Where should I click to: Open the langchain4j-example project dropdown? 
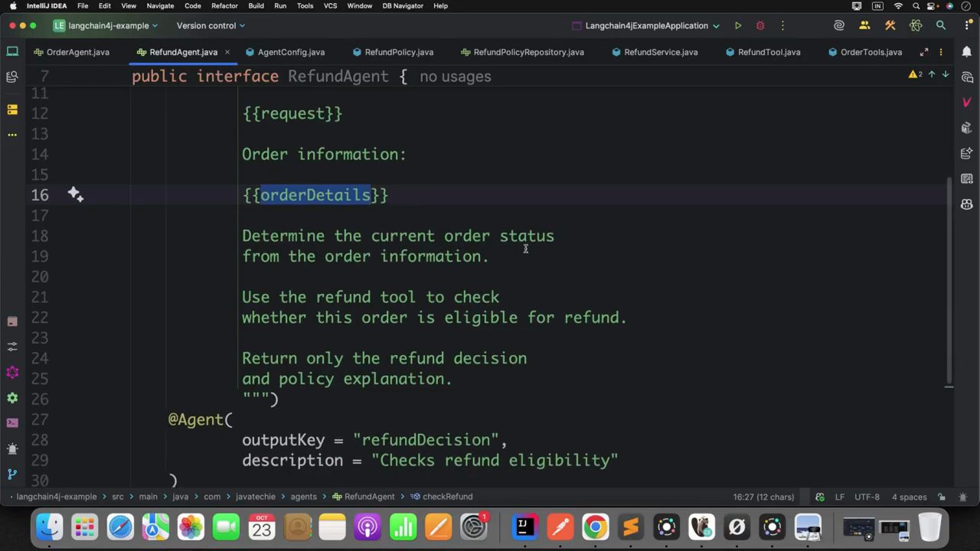pos(105,25)
